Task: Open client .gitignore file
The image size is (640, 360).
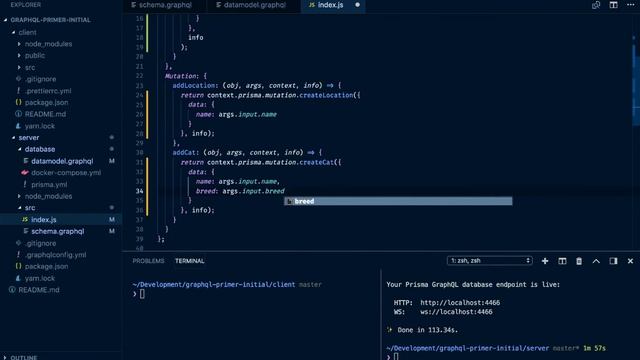Action: [40, 79]
